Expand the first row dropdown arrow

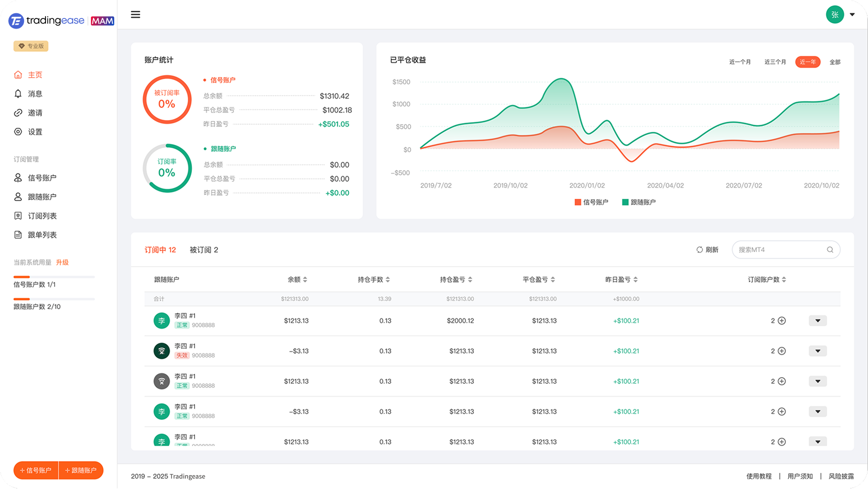817,321
